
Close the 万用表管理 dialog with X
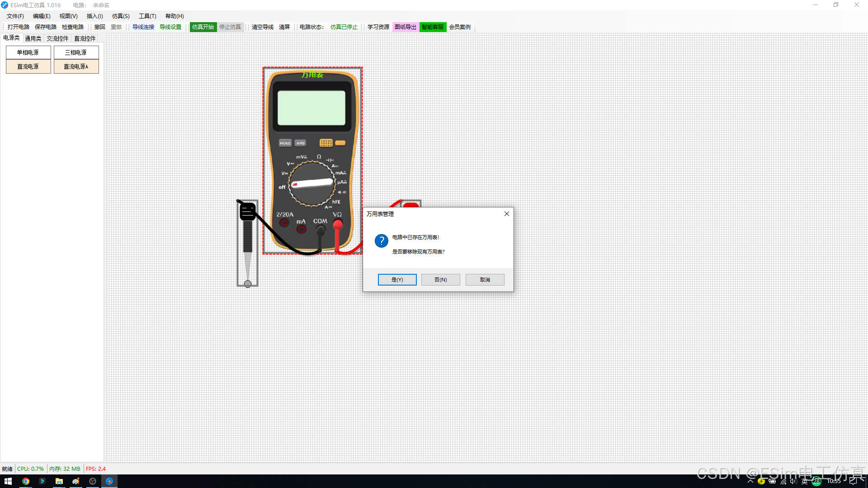[x=507, y=214]
